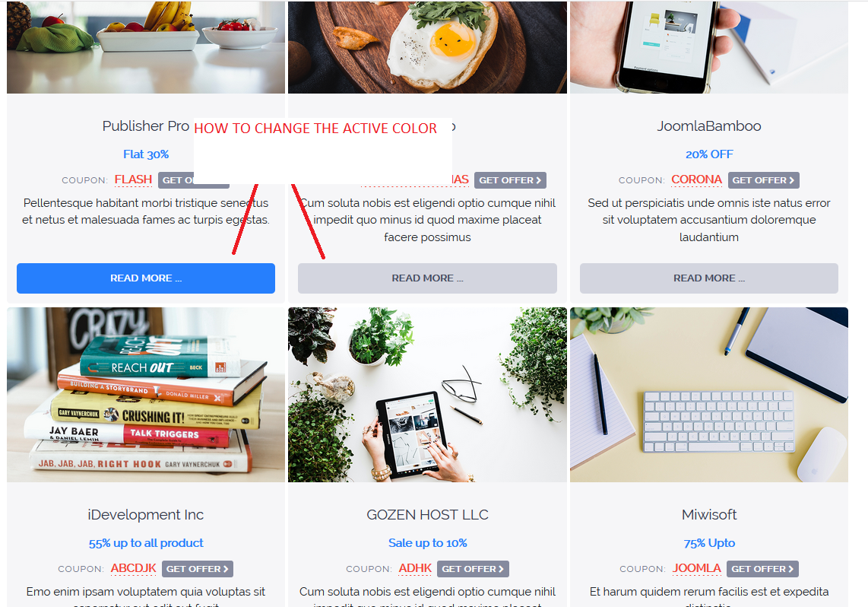
Task: Select the FLASH coupon code
Action: click(x=134, y=180)
